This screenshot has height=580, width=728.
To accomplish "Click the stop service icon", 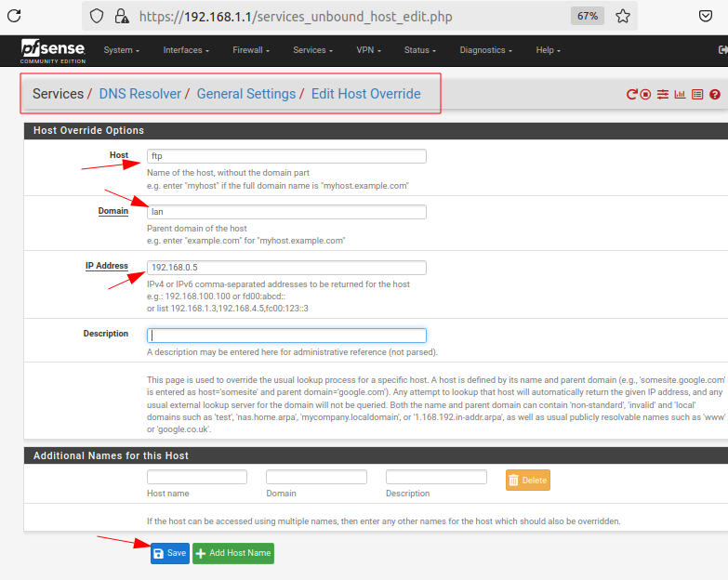I will pyautogui.click(x=645, y=95).
